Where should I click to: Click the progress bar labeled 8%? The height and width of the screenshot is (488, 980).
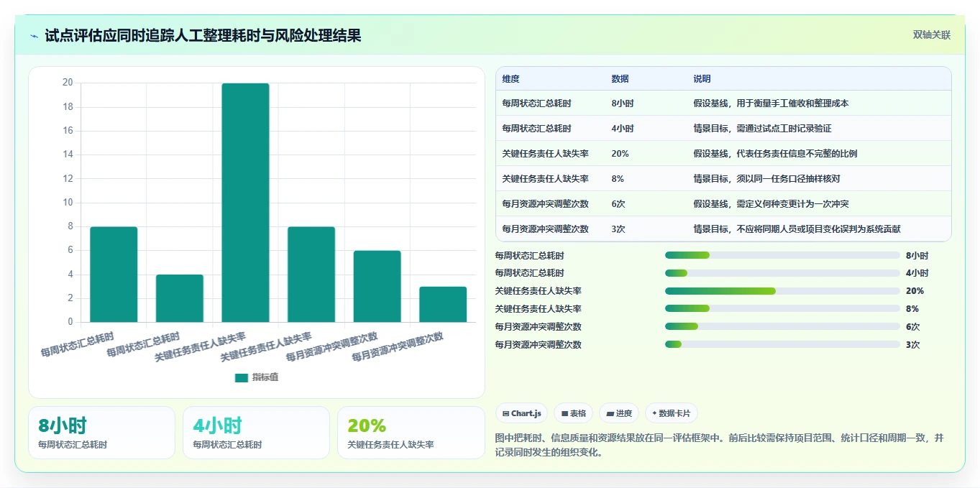pyautogui.click(x=782, y=309)
